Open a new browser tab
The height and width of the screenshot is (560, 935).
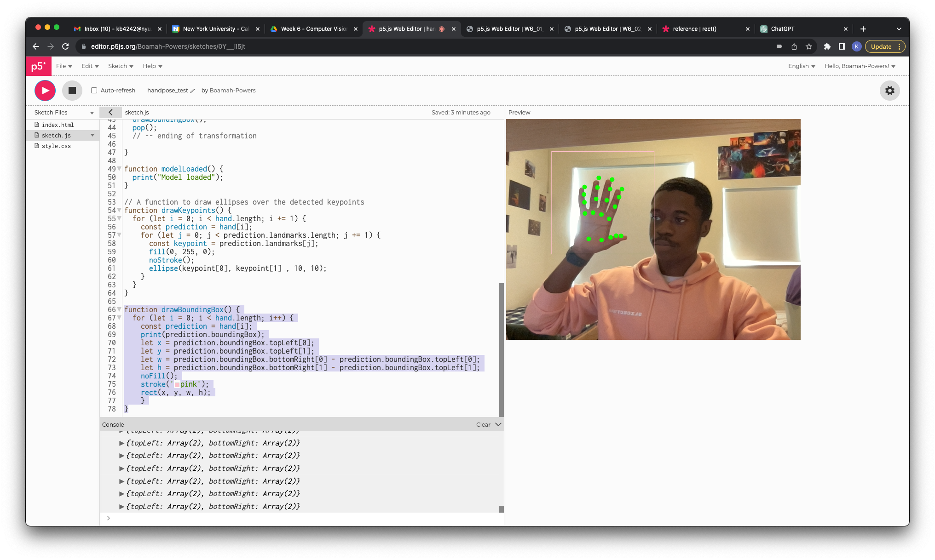pyautogui.click(x=863, y=29)
